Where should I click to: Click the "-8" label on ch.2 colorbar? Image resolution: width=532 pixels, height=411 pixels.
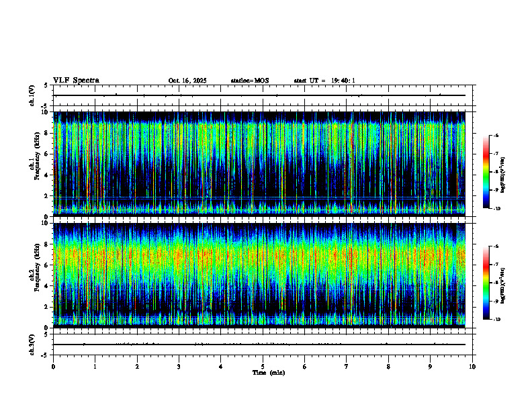pos(496,283)
